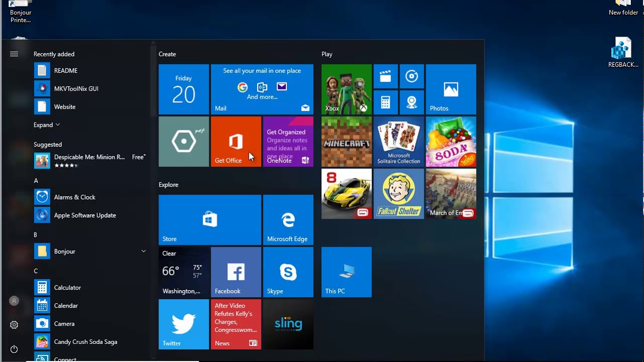Launch Candy Crush Soda Saga from list
Screen dimensions: 644x362
point(91,342)
